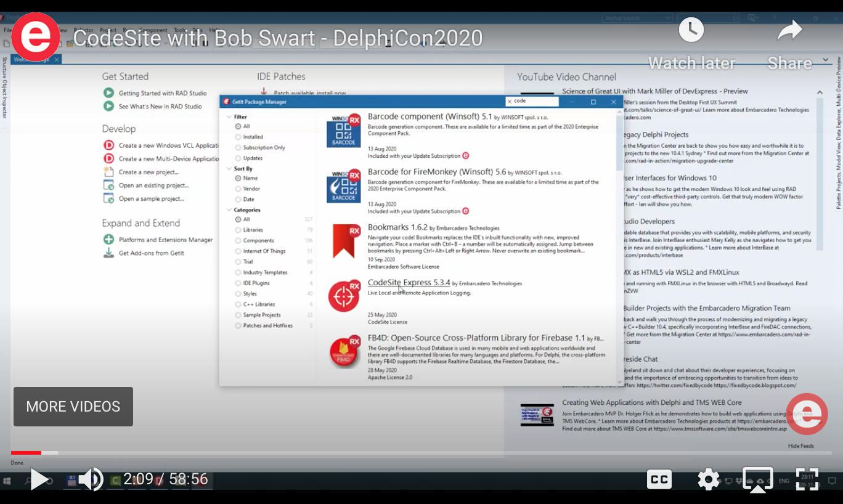The height and width of the screenshot is (504, 843).
Task: Select the All categories option
Action: 238,219
